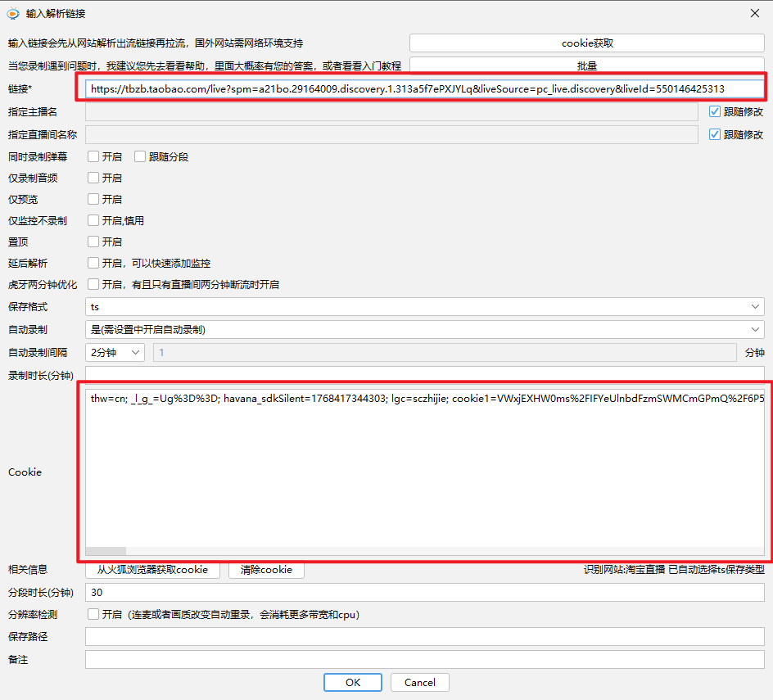Enable the 仅录制音频 checkbox
The height and width of the screenshot is (700, 773).
coord(93,178)
